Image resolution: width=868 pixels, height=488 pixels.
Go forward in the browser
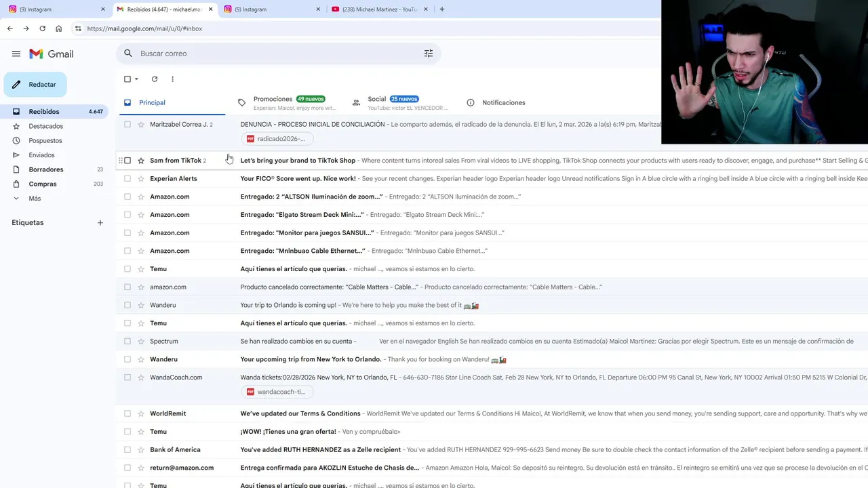click(x=26, y=28)
